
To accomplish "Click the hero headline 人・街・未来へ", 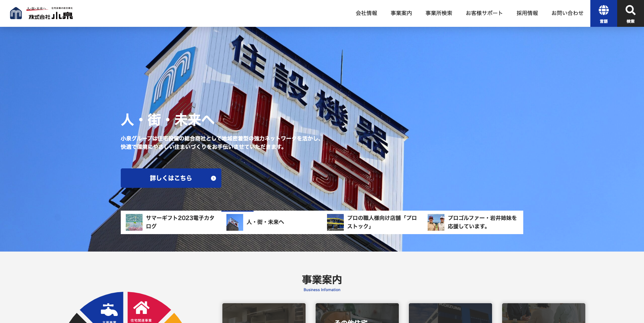I will pos(168,120).
